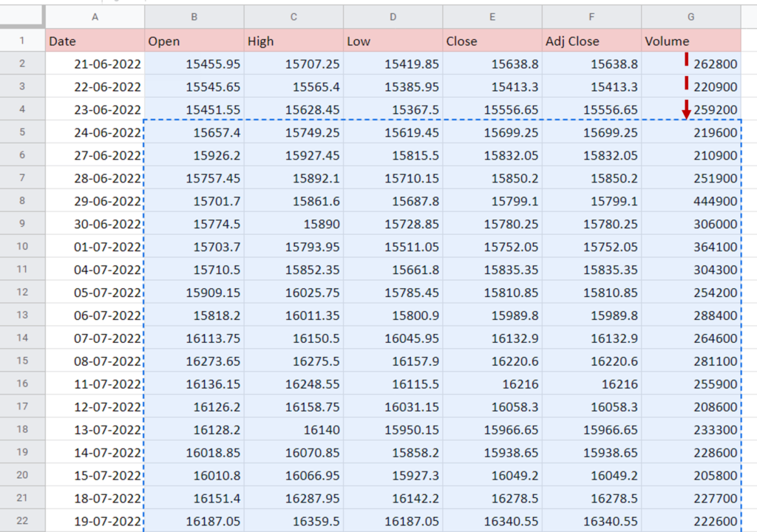The image size is (757, 532).
Task: Select row 10 via its row number
Action: (22, 246)
